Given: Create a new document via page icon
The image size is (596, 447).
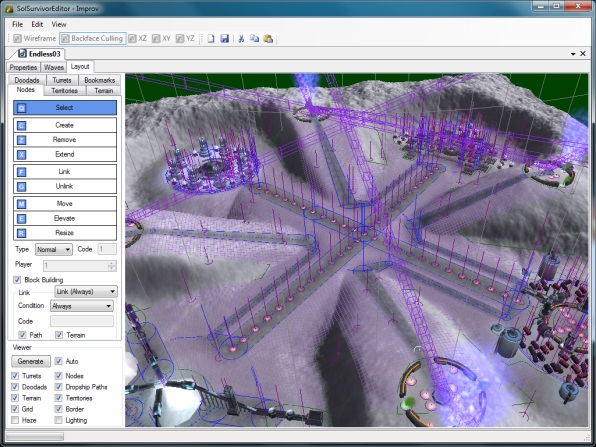Looking at the screenshot, I should 211,38.
